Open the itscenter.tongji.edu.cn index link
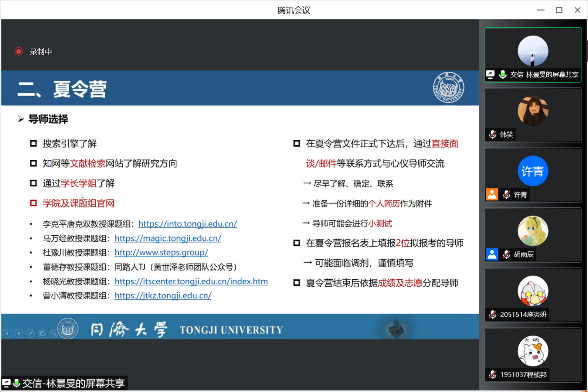588x392 pixels. pos(191,282)
